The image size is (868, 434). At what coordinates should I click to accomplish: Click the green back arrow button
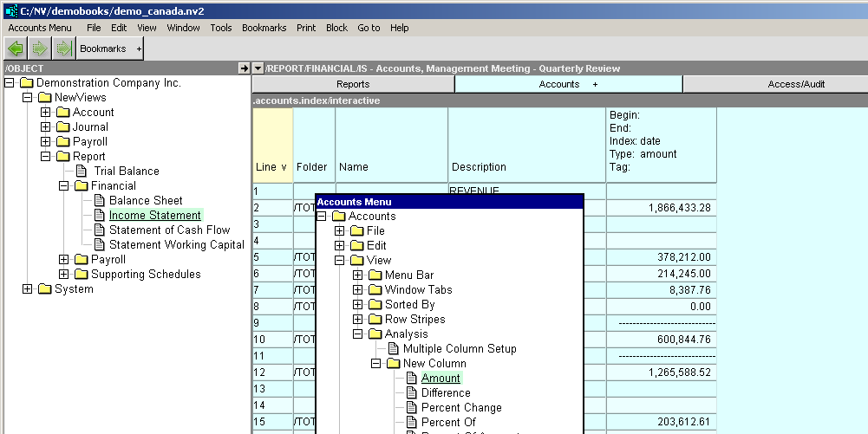16,49
